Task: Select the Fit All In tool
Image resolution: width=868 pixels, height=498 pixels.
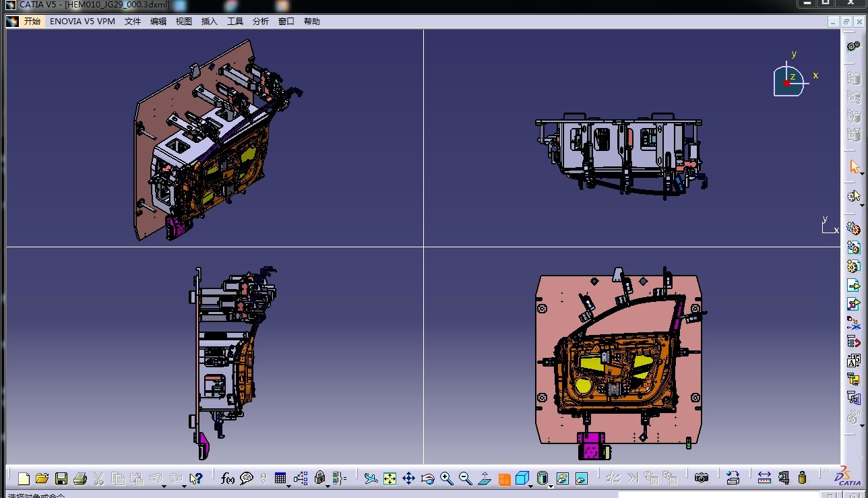Action: coord(390,478)
